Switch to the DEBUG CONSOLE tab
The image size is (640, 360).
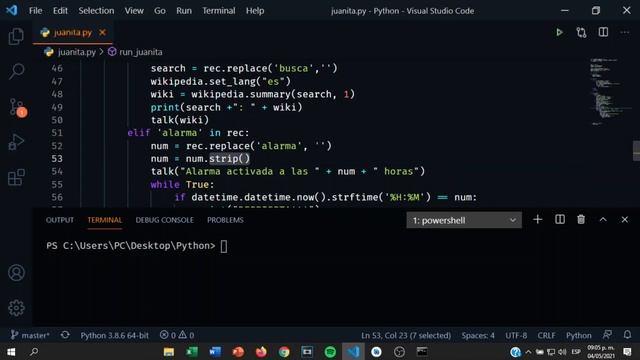click(x=164, y=220)
